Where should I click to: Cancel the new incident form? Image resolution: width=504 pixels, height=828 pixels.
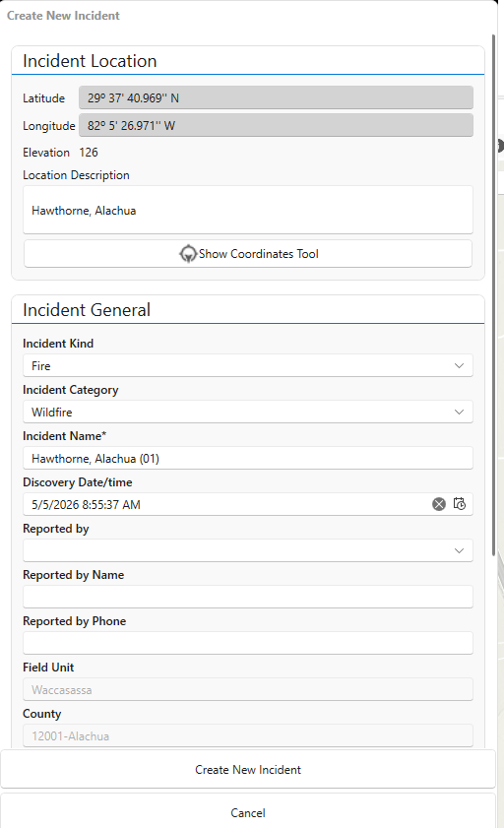coord(248,812)
